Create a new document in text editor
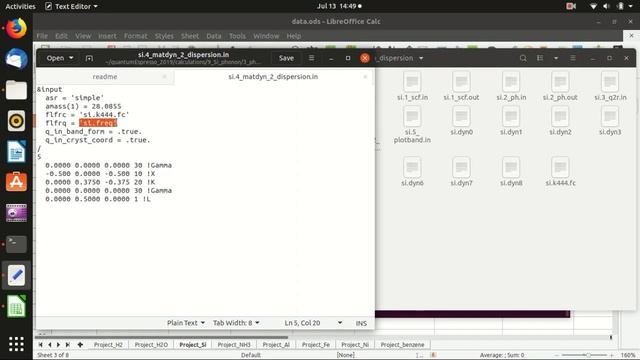640x360 pixels. tap(89, 58)
